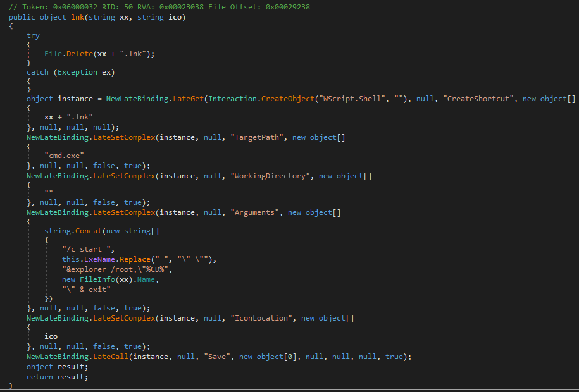Click the lnk method name in the signature
The width and height of the screenshot is (579, 392).
point(78,17)
